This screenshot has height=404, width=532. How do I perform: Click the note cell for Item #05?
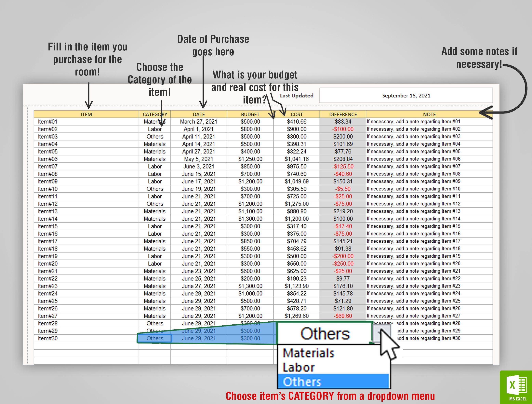tap(413, 151)
